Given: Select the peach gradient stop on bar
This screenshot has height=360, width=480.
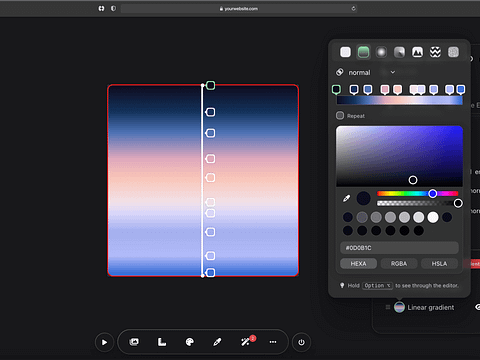Looking at the screenshot, I should click(x=397, y=89).
